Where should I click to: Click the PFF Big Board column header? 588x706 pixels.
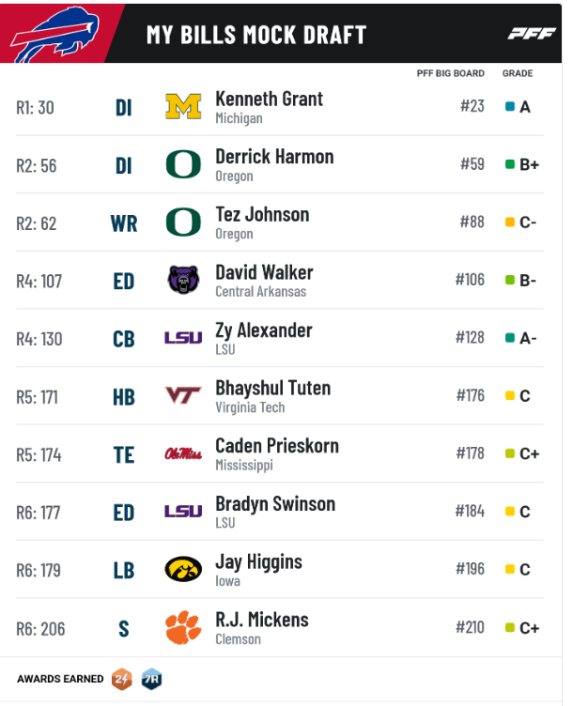point(450,73)
